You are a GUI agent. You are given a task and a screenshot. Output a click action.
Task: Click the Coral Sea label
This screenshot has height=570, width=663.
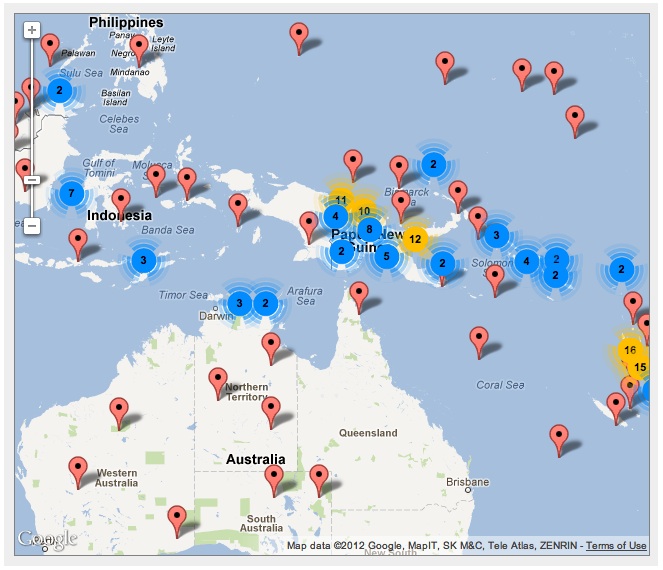[500, 385]
